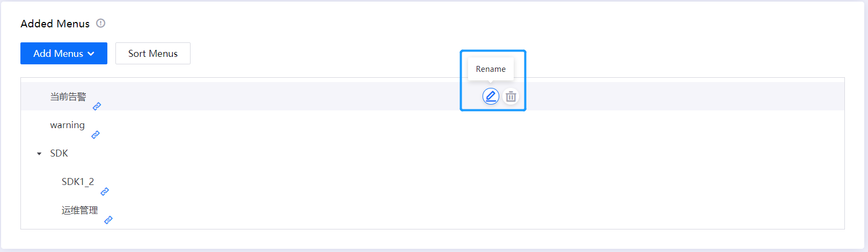Click the link icon beside 运维管理
868x252 pixels.
point(108,220)
